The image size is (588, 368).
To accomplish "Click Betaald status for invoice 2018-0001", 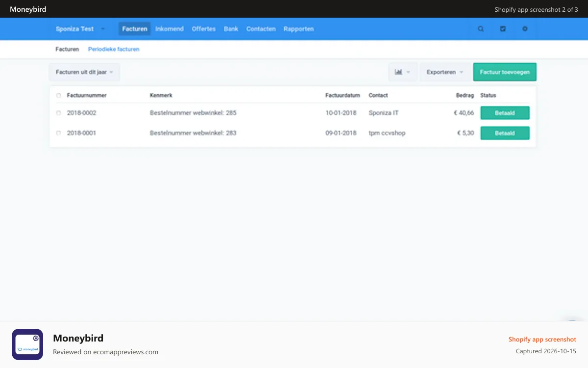I will (505, 133).
